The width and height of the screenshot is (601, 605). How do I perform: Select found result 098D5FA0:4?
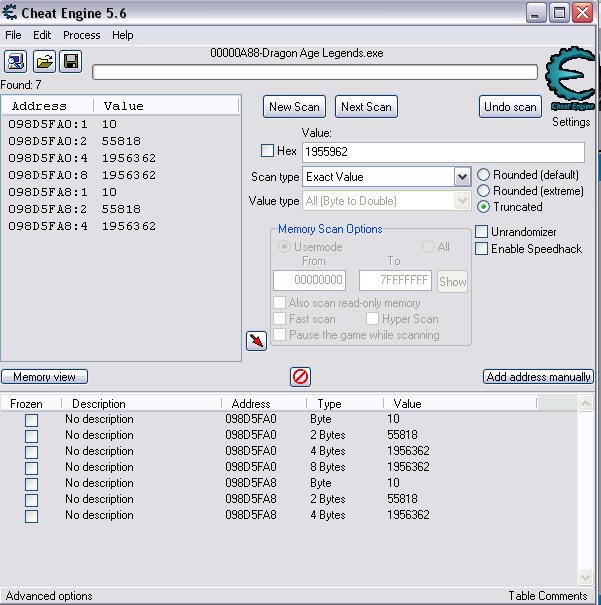coord(121,158)
